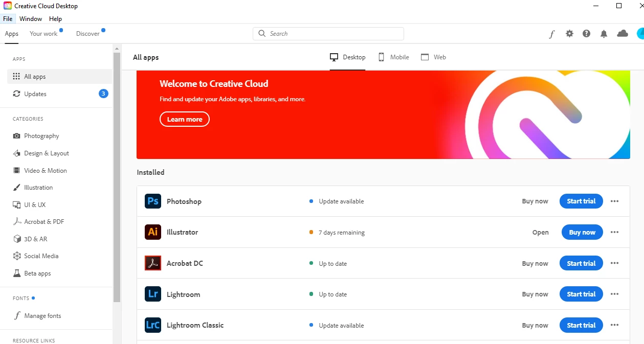Click Buy now for Lightroom
This screenshot has width=644, height=344.
(x=535, y=294)
